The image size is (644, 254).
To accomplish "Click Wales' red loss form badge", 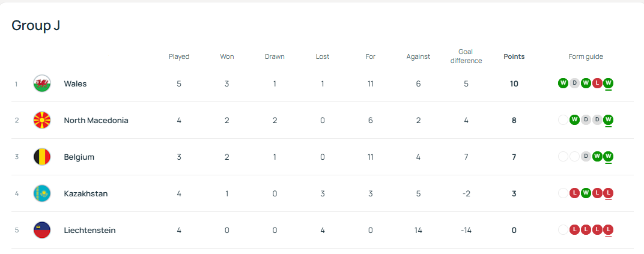I will click(x=597, y=83).
